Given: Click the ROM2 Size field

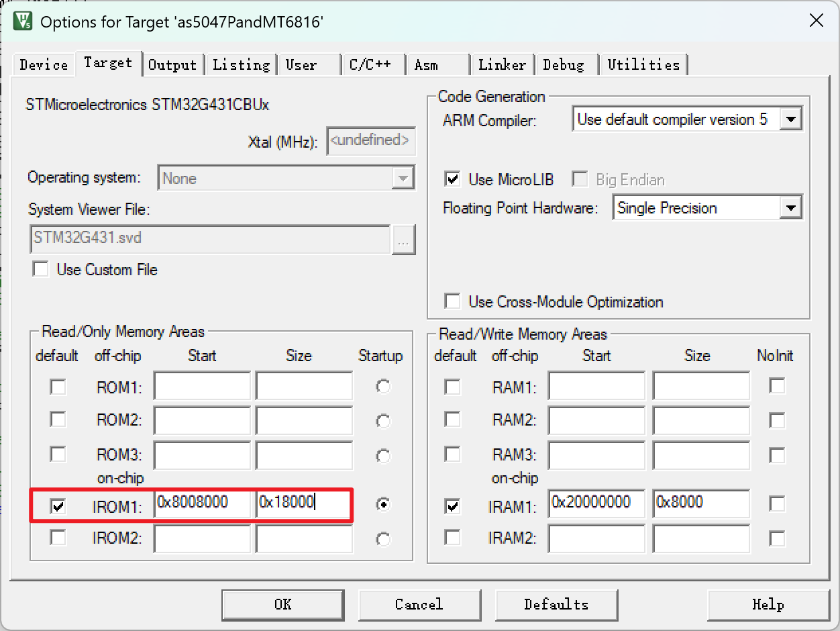Looking at the screenshot, I should pyautogui.click(x=304, y=421).
